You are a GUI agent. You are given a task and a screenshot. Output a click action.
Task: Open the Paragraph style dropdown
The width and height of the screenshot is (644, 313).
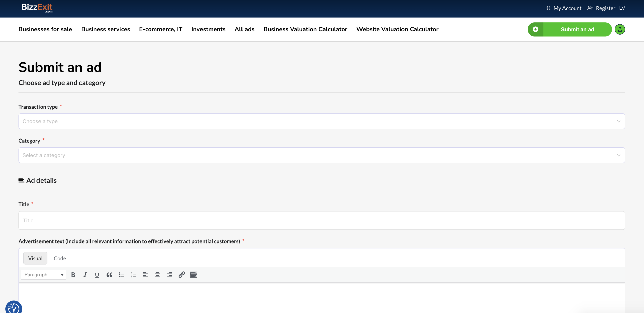(44, 275)
